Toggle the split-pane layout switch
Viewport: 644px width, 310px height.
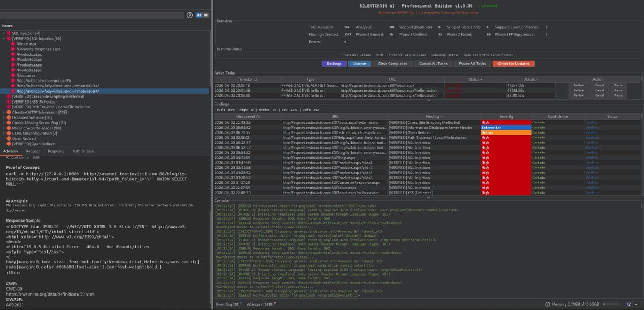click(x=201, y=15)
